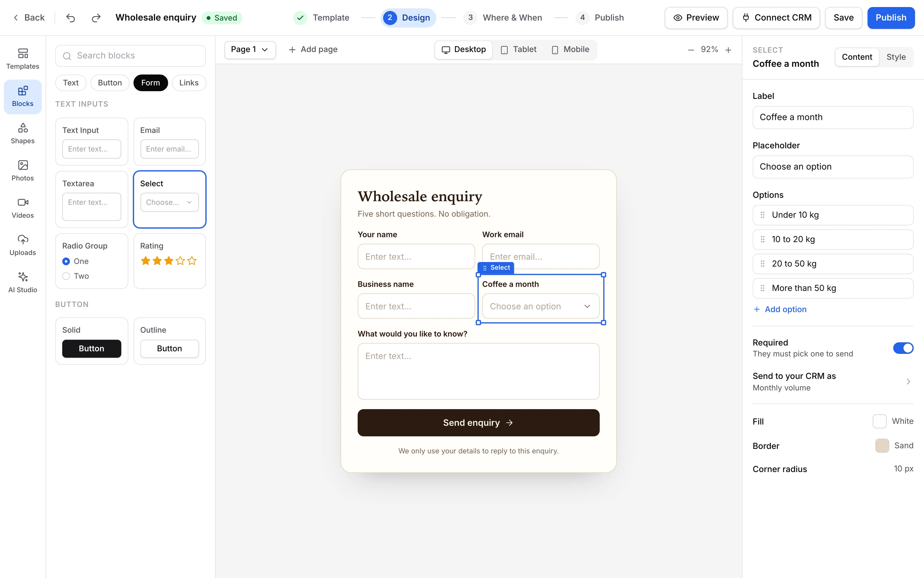Image resolution: width=924 pixels, height=578 pixels.
Task: Switch canvas to Tablet view
Action: (518, 50)
